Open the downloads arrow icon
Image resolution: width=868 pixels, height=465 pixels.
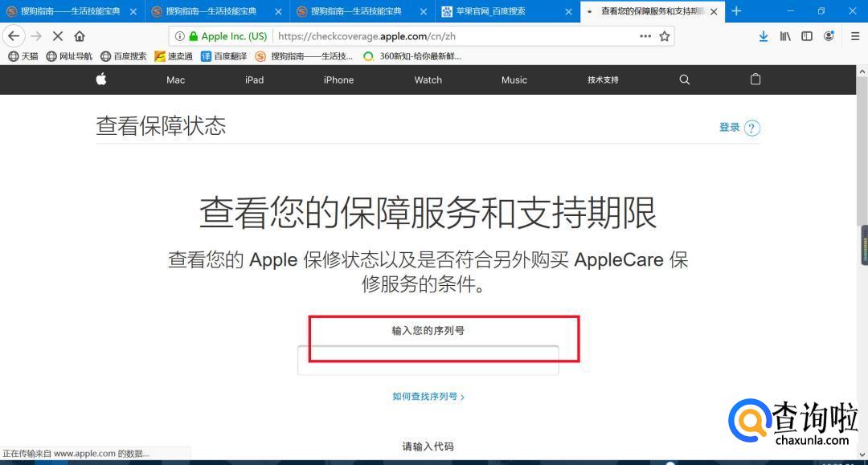[764, 36]
